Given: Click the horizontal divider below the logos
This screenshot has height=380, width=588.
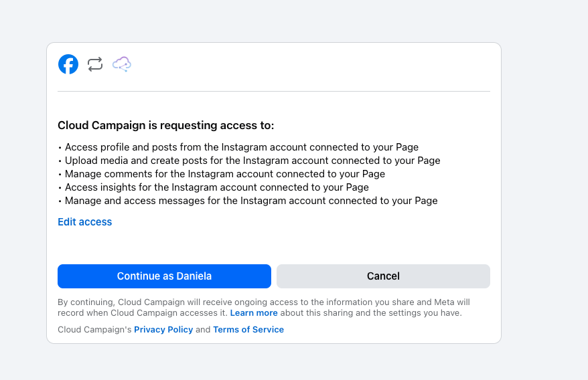Looking at the screenshot, I should [x=273, y=91].
